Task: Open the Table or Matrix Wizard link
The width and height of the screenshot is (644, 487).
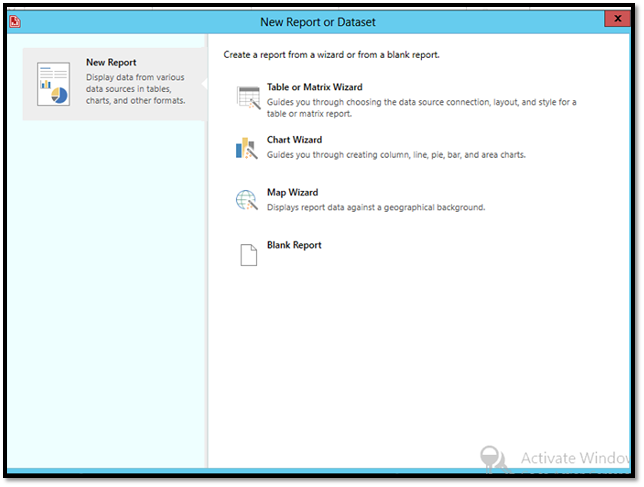Action: coord(314,88)
